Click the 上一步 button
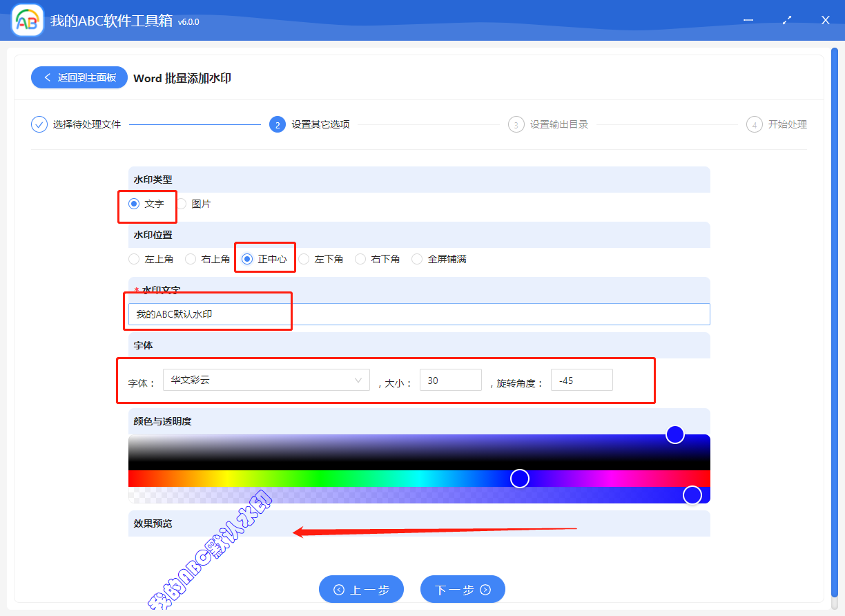The width and height of the screenshot is (845, 616). (361, 589)
